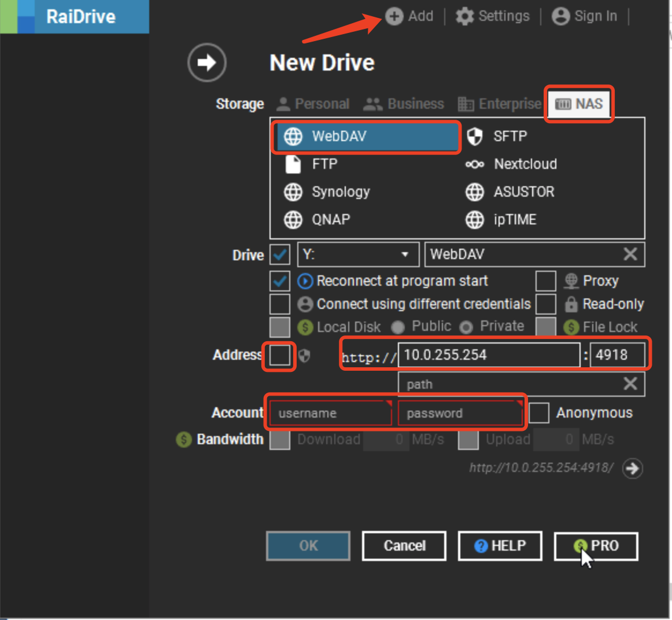The image size is (672, 620).
Task: Click the credentials person icon
Action: (x=305, y=304)
